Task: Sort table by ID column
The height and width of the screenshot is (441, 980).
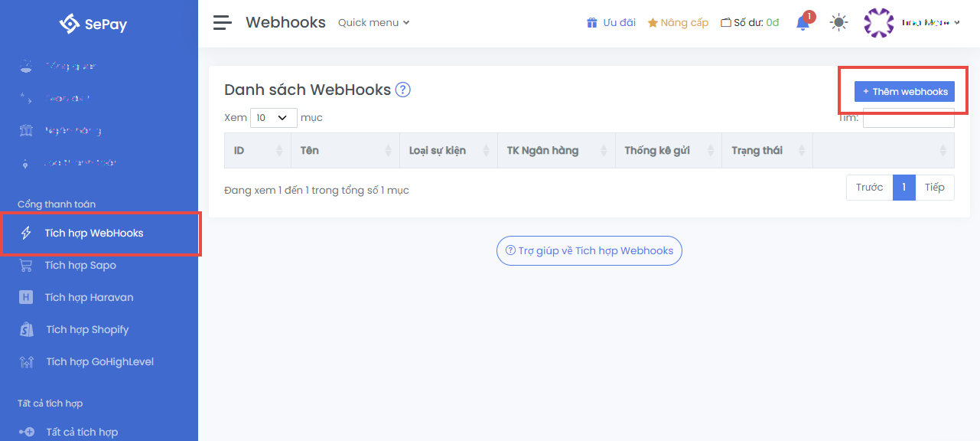Action: coord(257,151)
